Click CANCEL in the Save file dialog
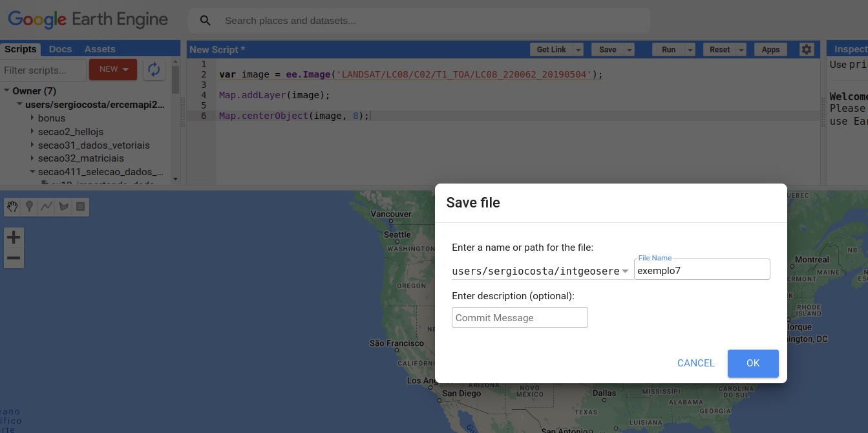 click(696, 363)
